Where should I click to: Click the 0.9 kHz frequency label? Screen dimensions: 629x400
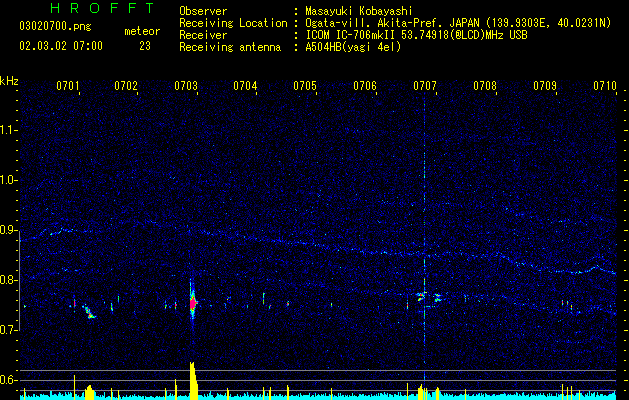coord(8,230)
